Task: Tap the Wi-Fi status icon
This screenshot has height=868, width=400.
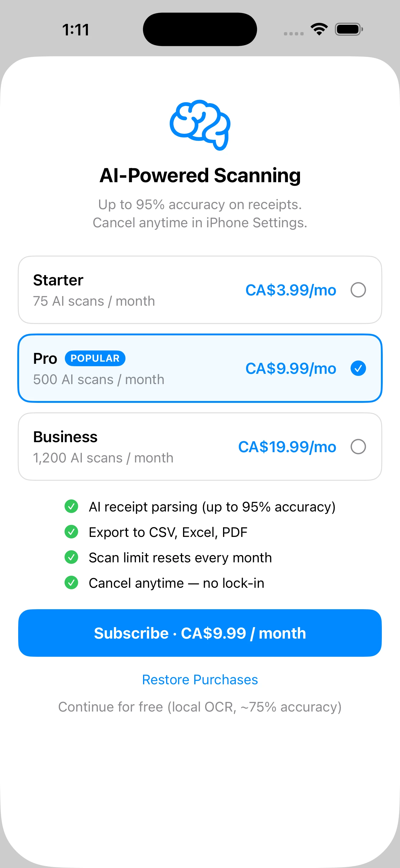Action: tap(319, 29)
